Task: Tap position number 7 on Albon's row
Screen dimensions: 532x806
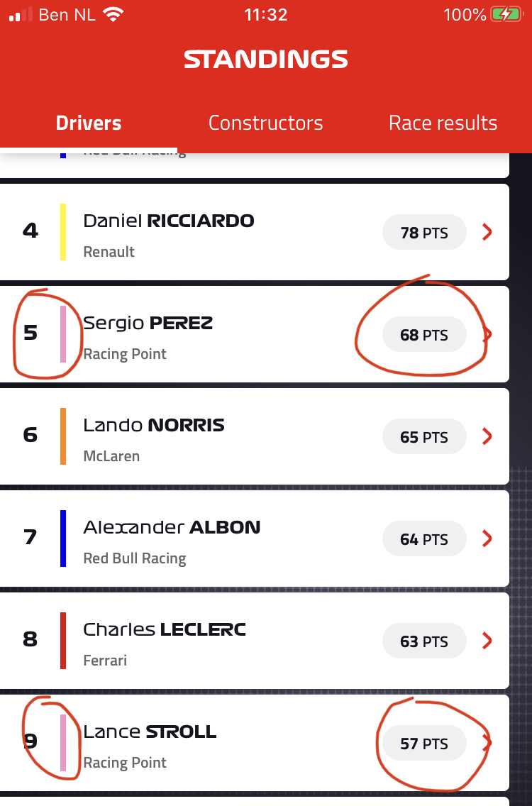Action: coord(31,537)
